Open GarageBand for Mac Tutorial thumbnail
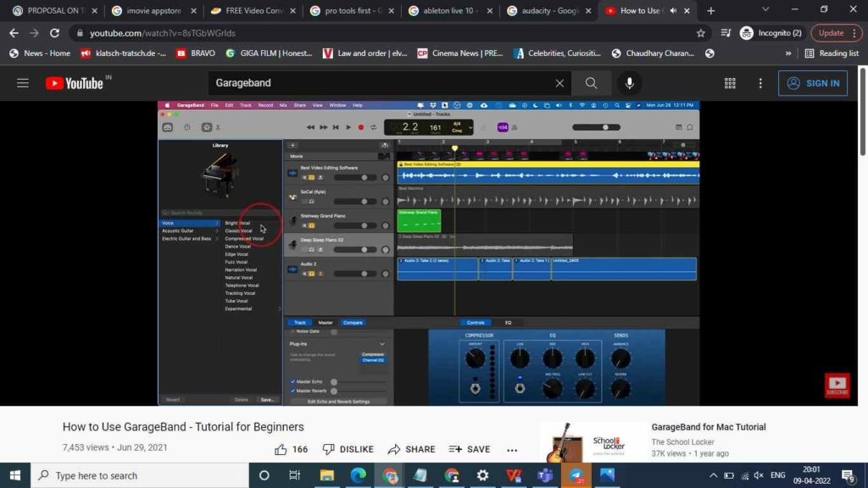 coord(593,442)
